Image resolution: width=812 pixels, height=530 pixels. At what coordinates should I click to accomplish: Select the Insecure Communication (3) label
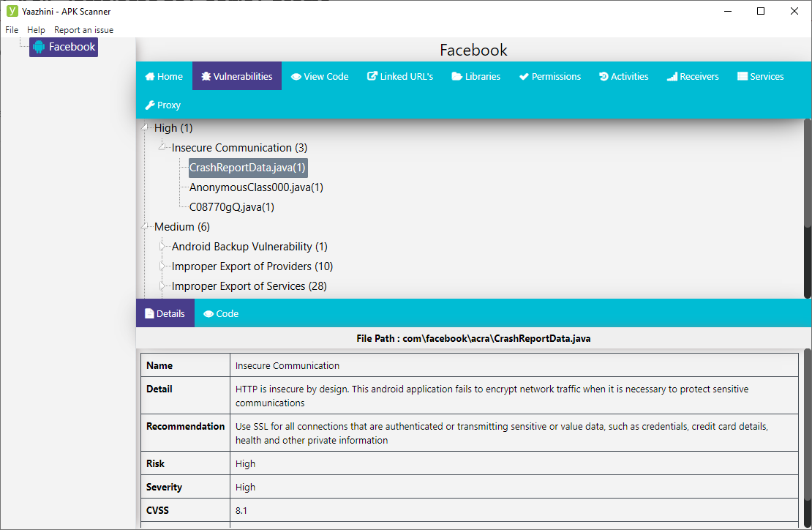click(239, 148)
